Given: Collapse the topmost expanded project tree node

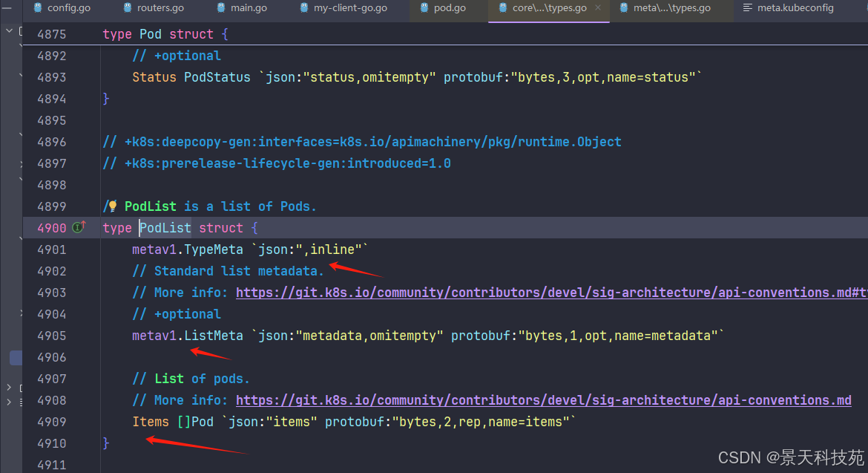Looking at the screenshot, I should pos(9,32).
